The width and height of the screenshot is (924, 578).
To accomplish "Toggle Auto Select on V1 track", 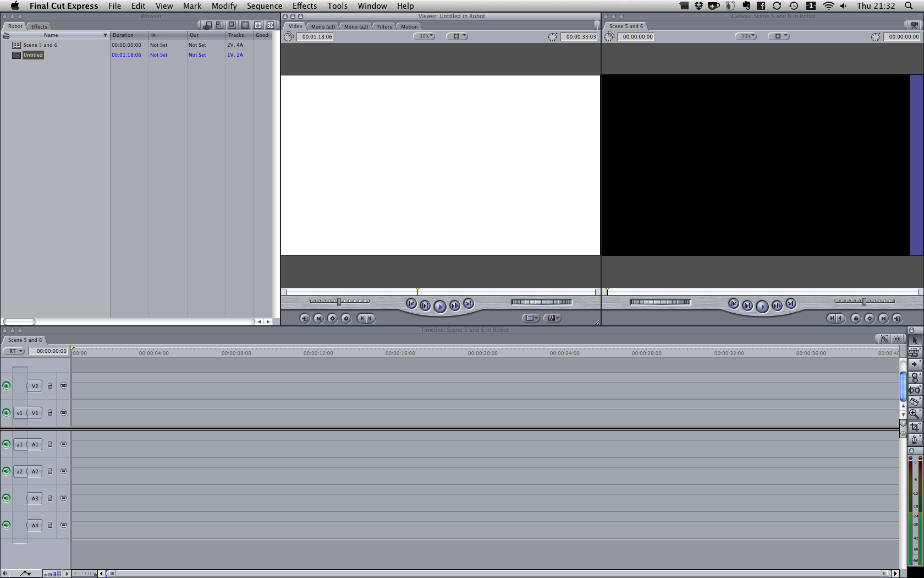I will click(64, 413).
